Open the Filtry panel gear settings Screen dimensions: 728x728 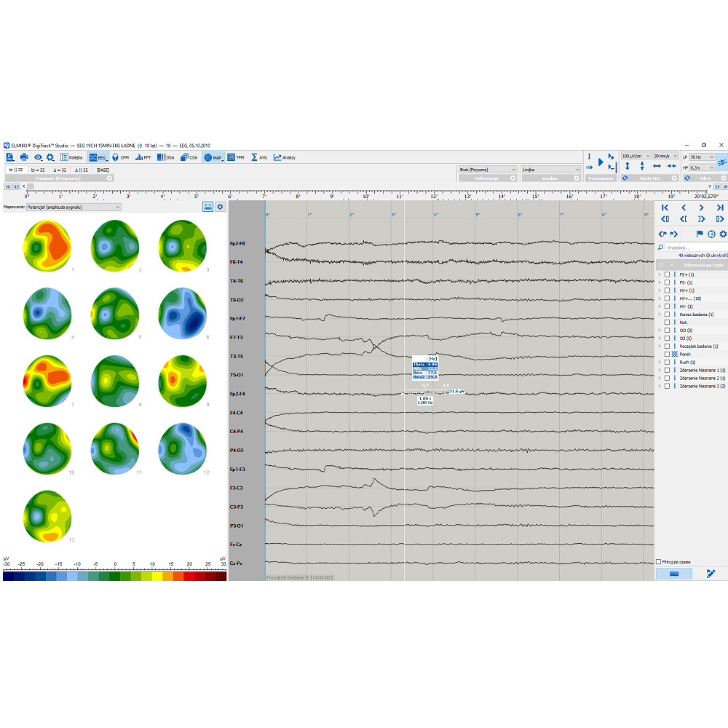[723, 178]
